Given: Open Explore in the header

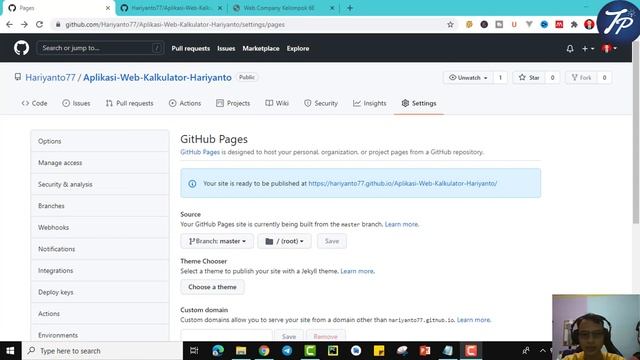Looking at the screenshot, I should tap(298, 48).
